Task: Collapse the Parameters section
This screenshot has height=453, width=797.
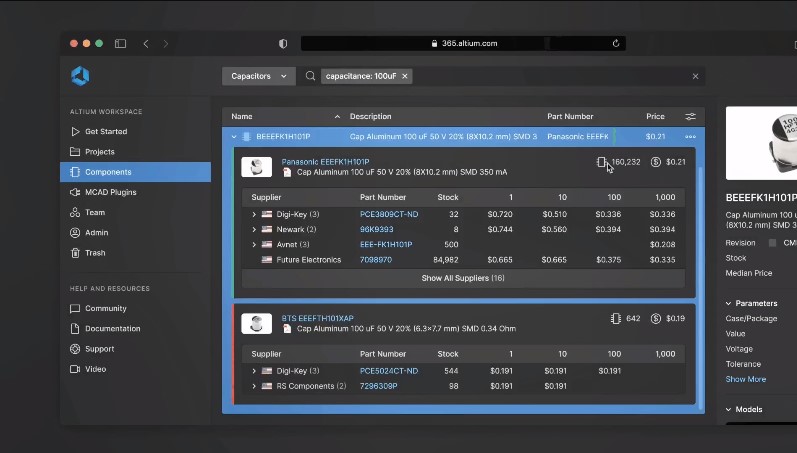Action: [x=728, y=304]
